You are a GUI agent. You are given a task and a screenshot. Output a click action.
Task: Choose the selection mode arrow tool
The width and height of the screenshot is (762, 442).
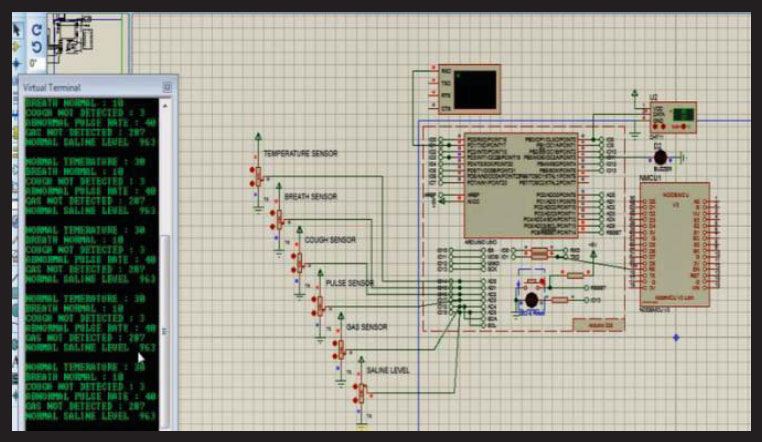tap(18, 30)
